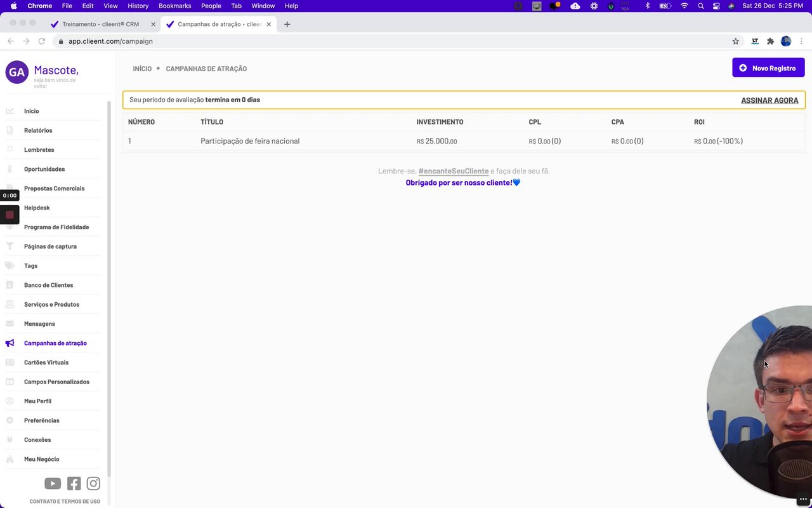
Task: Click the Cartões Virtuais card icon
Action: tap(10, 363)
